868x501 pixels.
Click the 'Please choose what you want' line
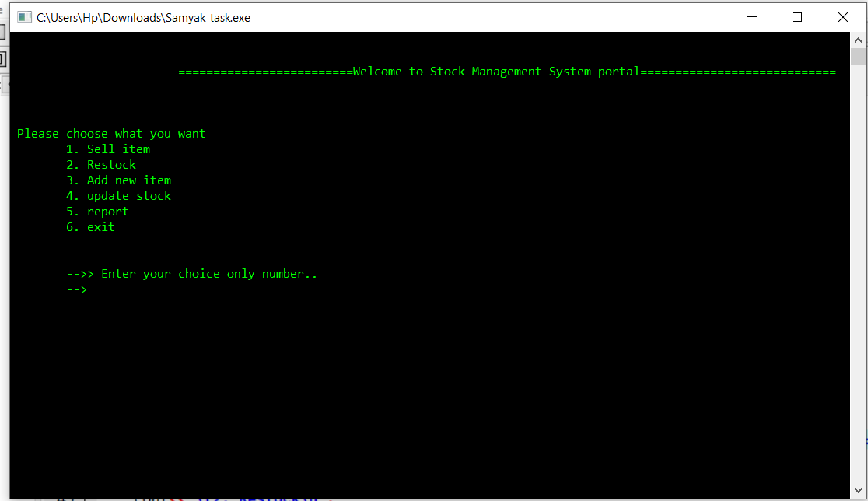(x=111, y=134)
